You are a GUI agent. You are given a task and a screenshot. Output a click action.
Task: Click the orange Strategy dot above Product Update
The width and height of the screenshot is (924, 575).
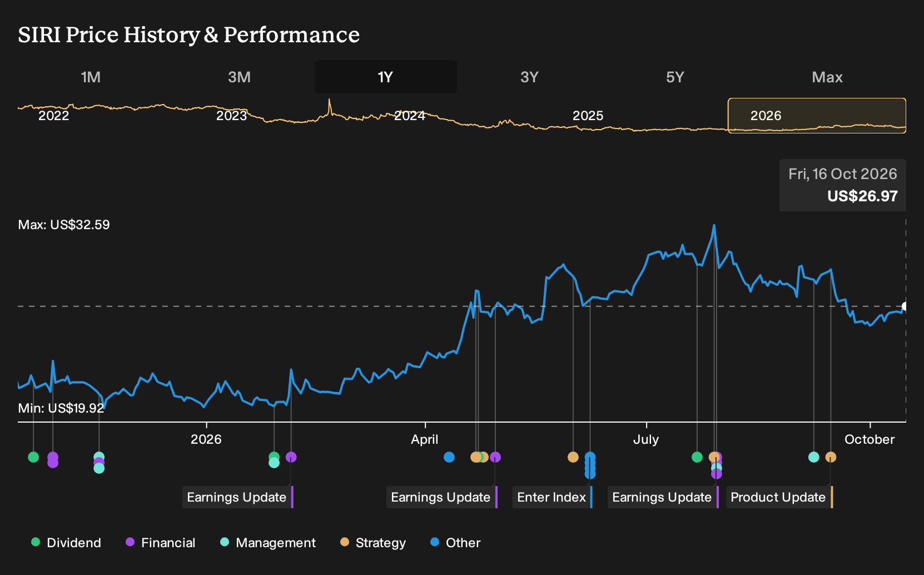coord(831,457)
